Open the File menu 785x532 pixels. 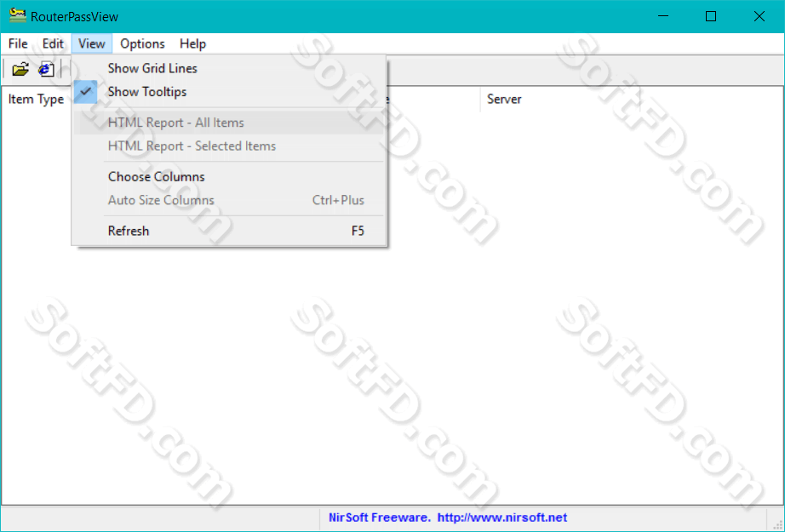coord(18,44)
